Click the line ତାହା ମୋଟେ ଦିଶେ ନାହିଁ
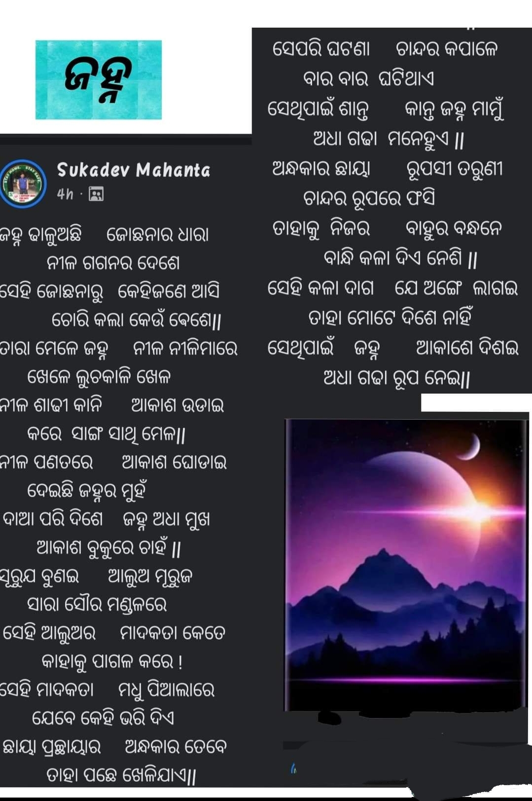 point(390,318)
